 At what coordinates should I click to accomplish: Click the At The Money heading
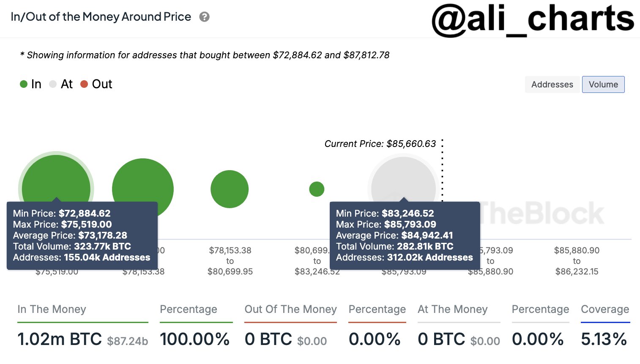click(x=453, y=309)
